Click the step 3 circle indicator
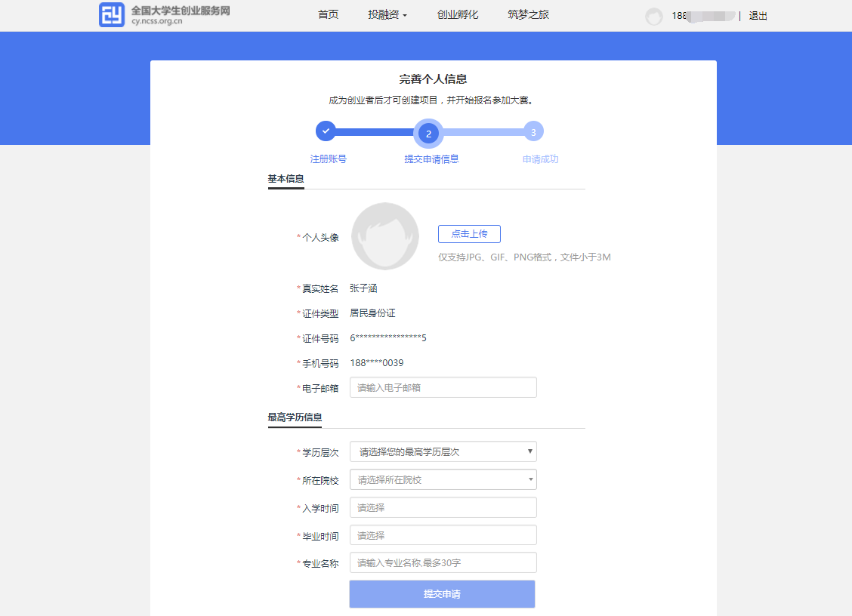 click(x=533, y=132)
